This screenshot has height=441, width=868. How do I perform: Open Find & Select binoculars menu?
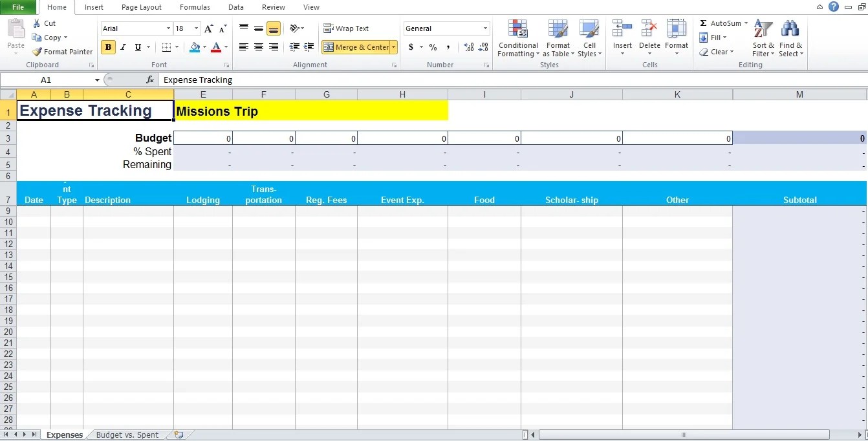pyautogui.click(x=790, y=39)
